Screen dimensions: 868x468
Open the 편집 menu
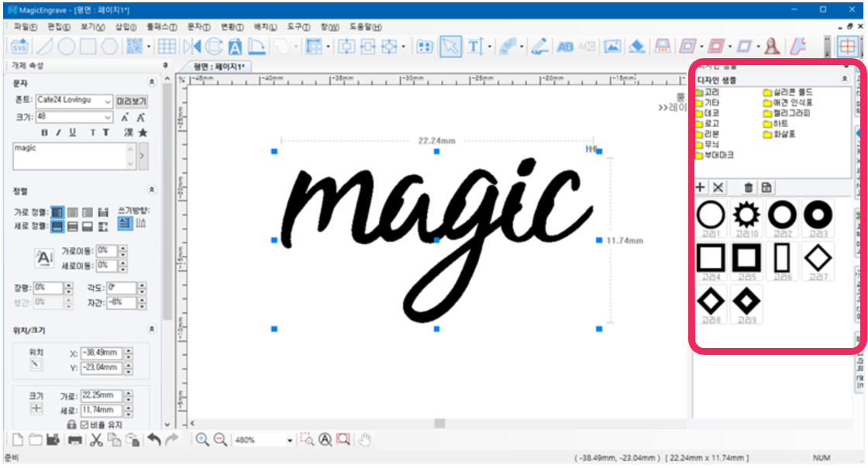point(59,26)
